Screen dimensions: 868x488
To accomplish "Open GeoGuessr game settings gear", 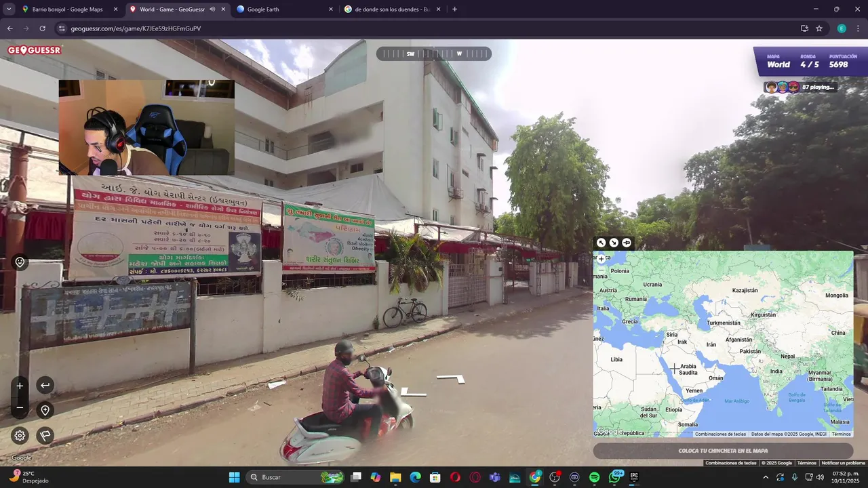I will (20, 435).
